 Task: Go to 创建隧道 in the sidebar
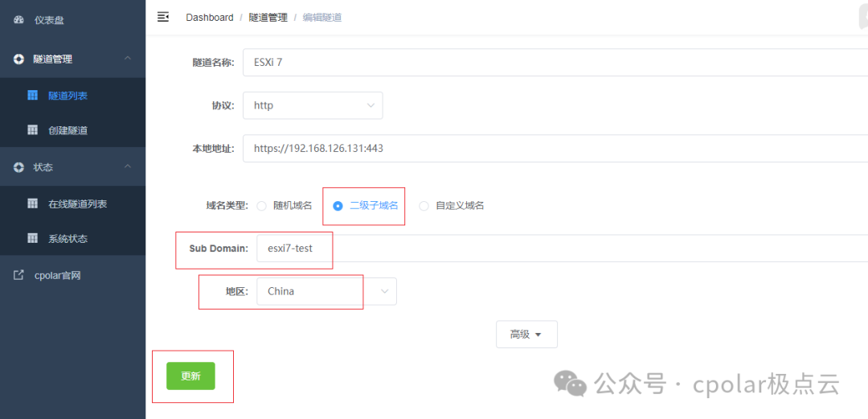pos(72,130)
